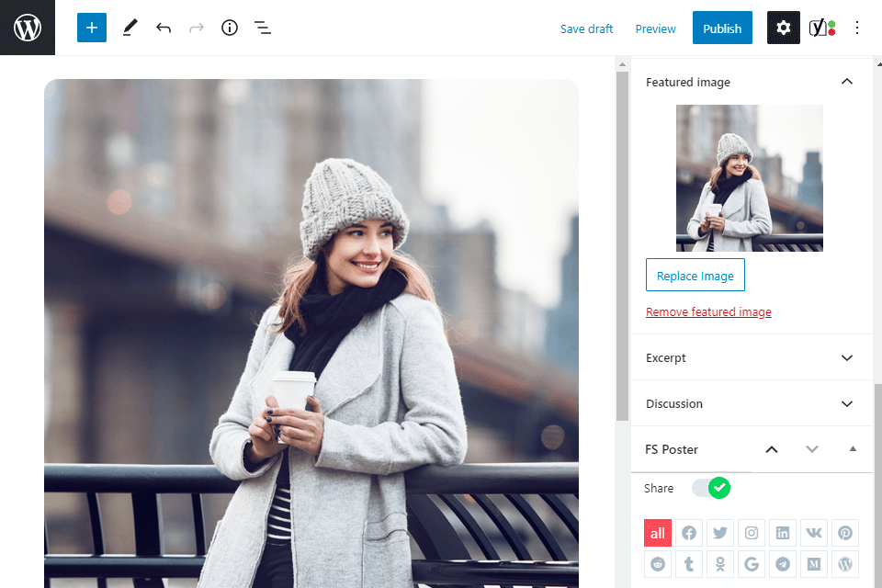Collapse the FS Poster panel triangle
This screenshot has width=882, height=588.
pyautogui.click(x=853, y=449)
